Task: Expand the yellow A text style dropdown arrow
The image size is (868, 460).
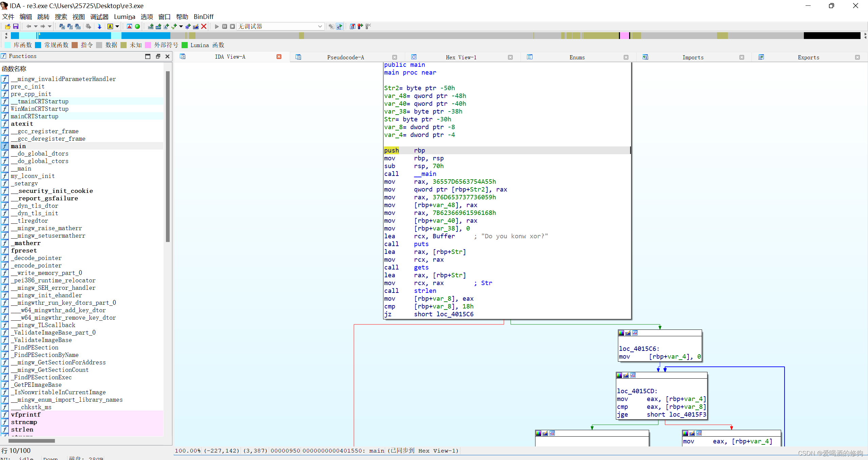Action: pyautogui.click(x=117, y=26)
